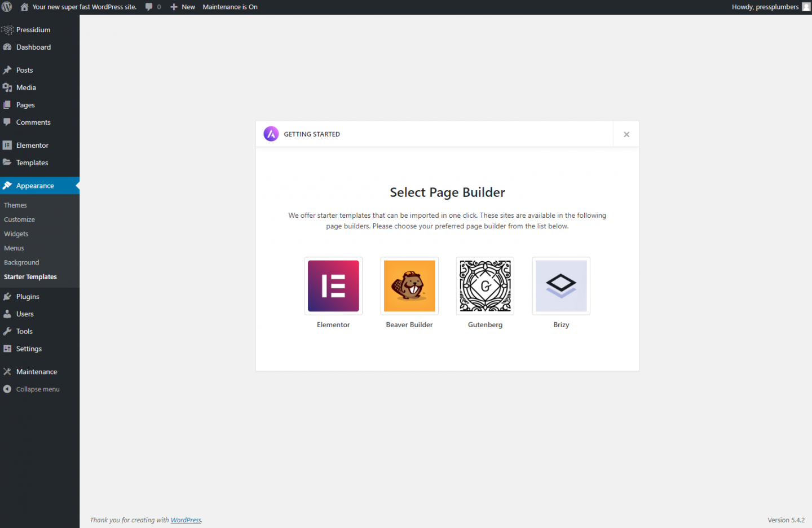Click the Maintenance tools icon
This screenshot has width=812, height=528.
(x=7, y=372)
